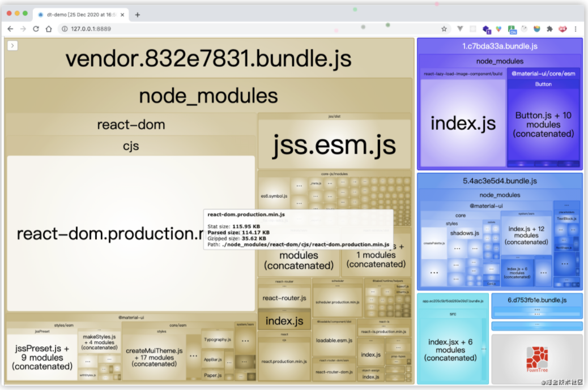Click the round gray dial extension icon
This screenshot has width=588, height=390.
coord(524,28)
